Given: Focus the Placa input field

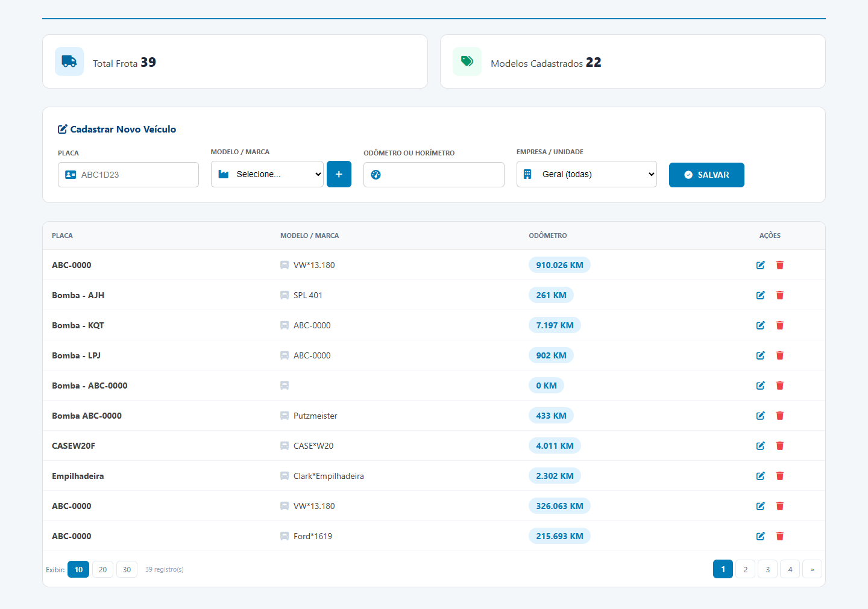Looking at the screenshot, I should click(128, 175).
